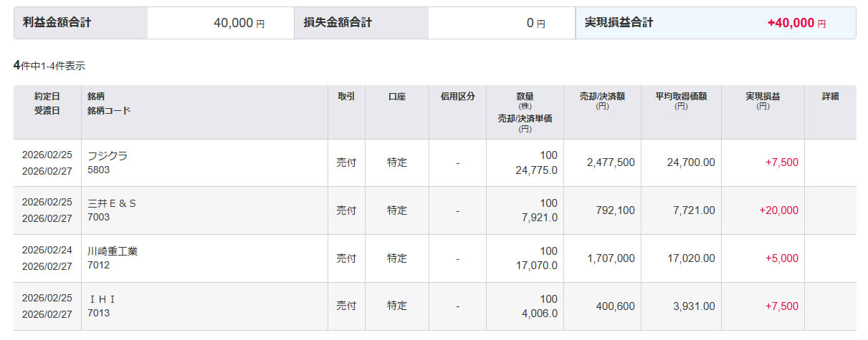The width and height of the screenshot is (868, 340).
Task: Open the 三井Ｅ＆Ｓ stock entry
Action: (112, 203)
